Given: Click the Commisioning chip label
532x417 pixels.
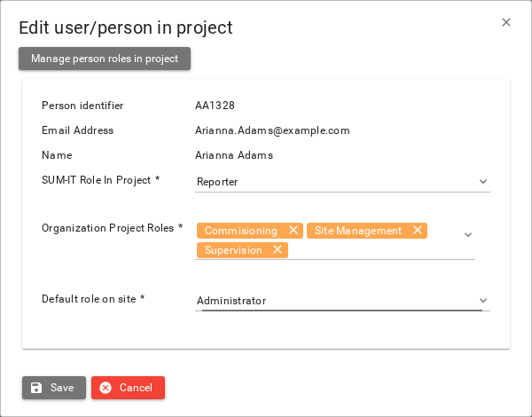Looking at the screenshot, I should (241, 231).
